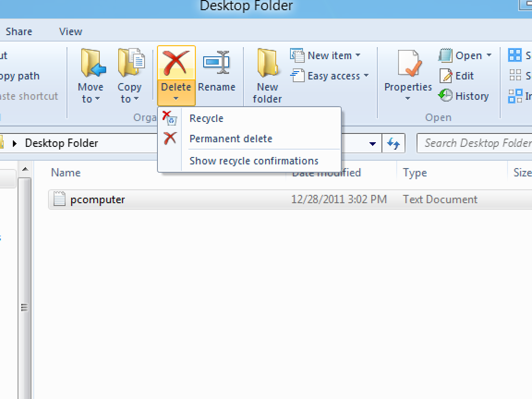Sort by the Name column header
Screen dimensions: 532x399
(x=66, y=173)
